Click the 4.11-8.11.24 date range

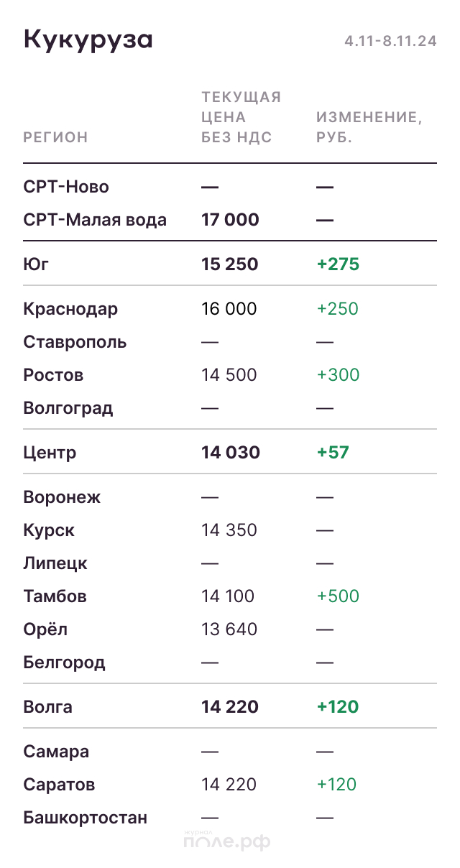pyautogui.click(x=390, y=42)
